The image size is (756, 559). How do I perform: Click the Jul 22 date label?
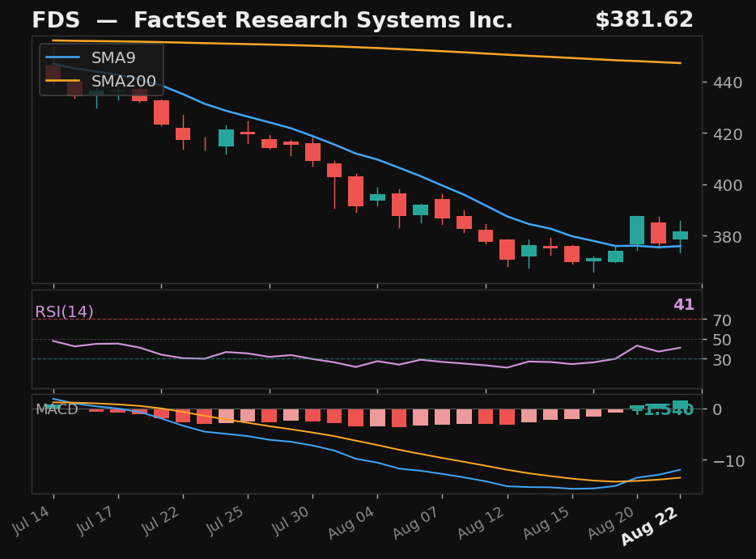(x=162, y=520)
